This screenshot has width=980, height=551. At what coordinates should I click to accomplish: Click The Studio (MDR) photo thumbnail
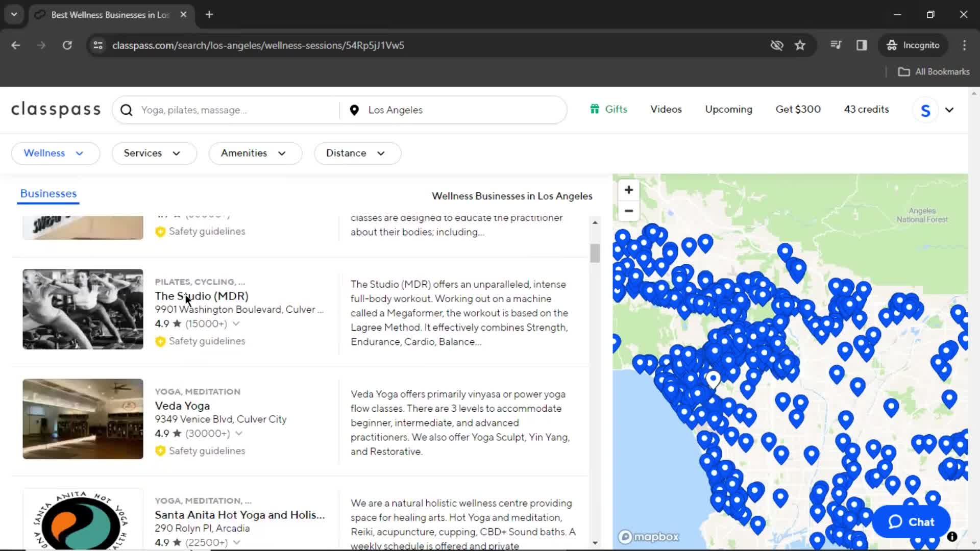click(83, 309)
